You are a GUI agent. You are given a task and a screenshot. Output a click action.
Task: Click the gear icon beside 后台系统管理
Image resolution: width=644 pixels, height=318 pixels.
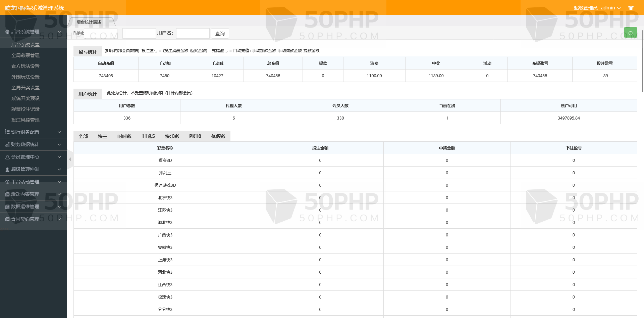point(7,32)
